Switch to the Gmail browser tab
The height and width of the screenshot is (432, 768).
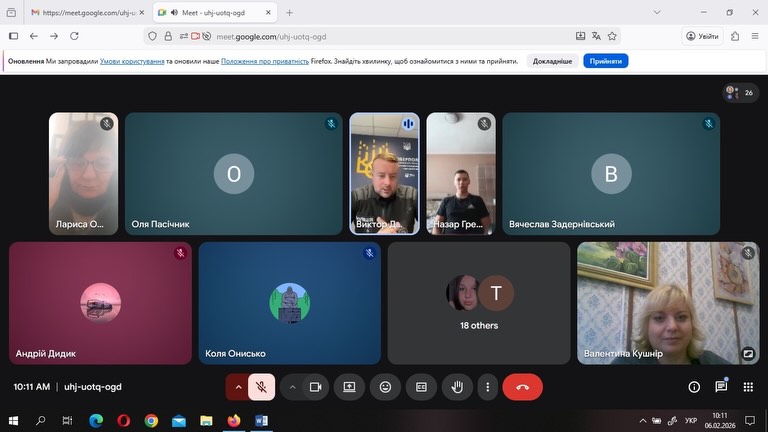(83, 13)
